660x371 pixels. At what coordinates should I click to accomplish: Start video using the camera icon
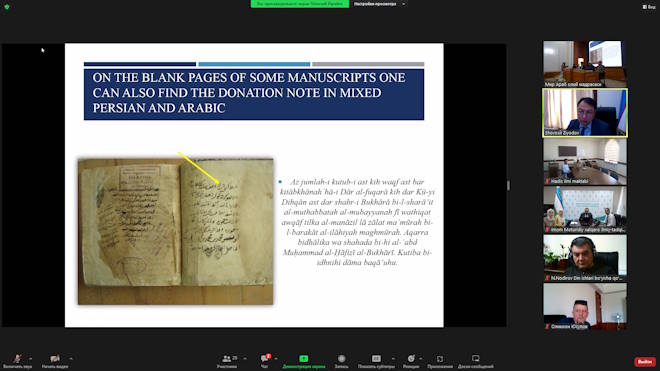pos(55,359)
